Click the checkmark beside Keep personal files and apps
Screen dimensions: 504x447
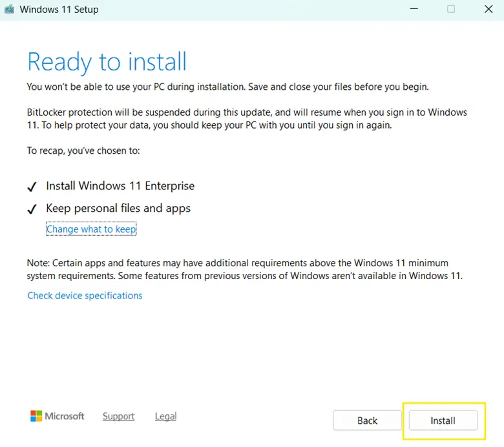pos(32,209)
